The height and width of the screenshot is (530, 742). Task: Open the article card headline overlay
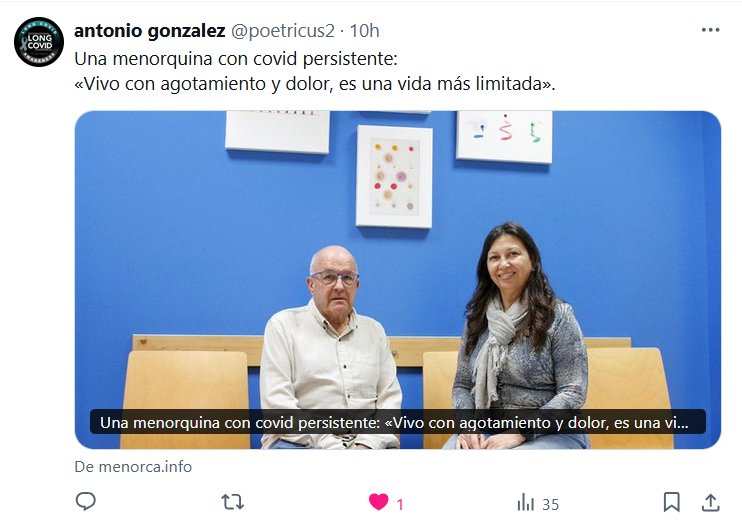398,422
